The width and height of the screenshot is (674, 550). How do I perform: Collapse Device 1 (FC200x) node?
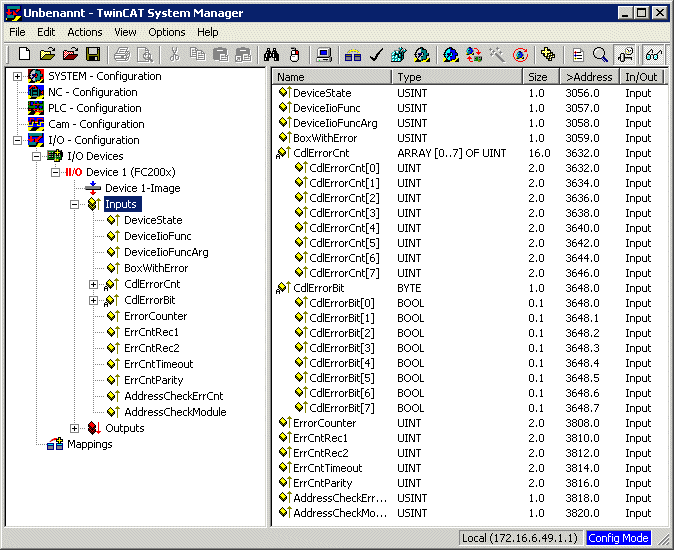[55, 172]
